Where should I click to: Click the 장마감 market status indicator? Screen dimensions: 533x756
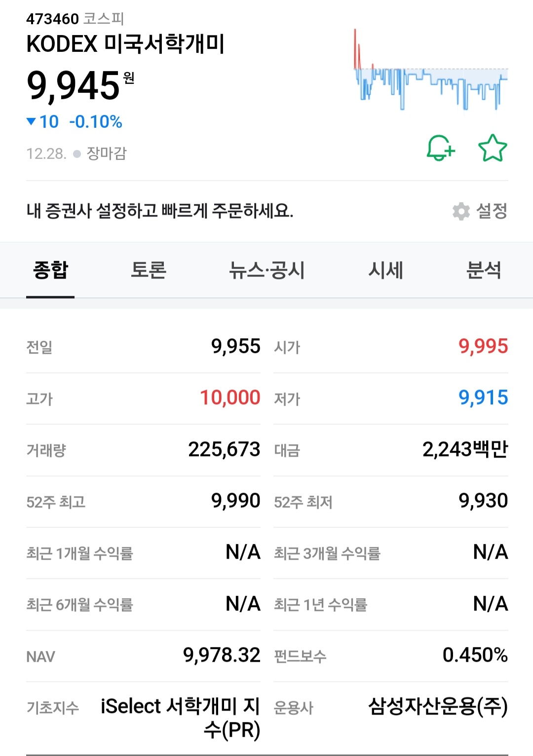pyautogui.click(x=106, y=153)
